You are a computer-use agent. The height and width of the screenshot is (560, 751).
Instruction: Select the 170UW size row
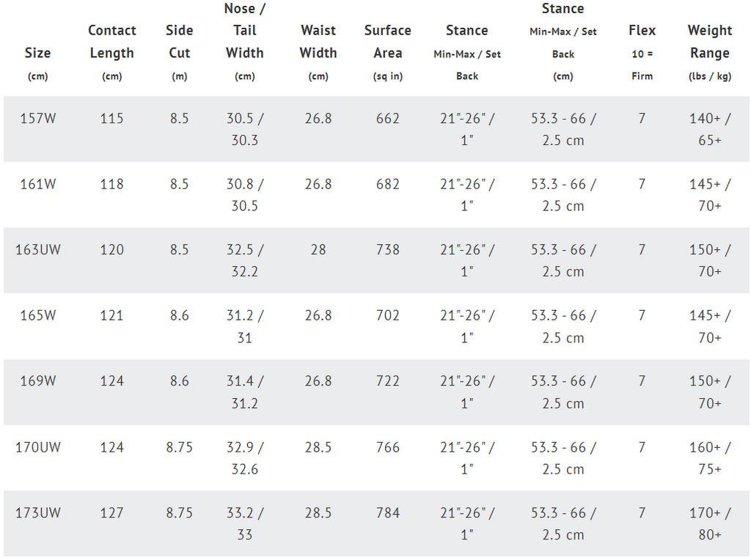pyautogui.click(x=376, y=457)
